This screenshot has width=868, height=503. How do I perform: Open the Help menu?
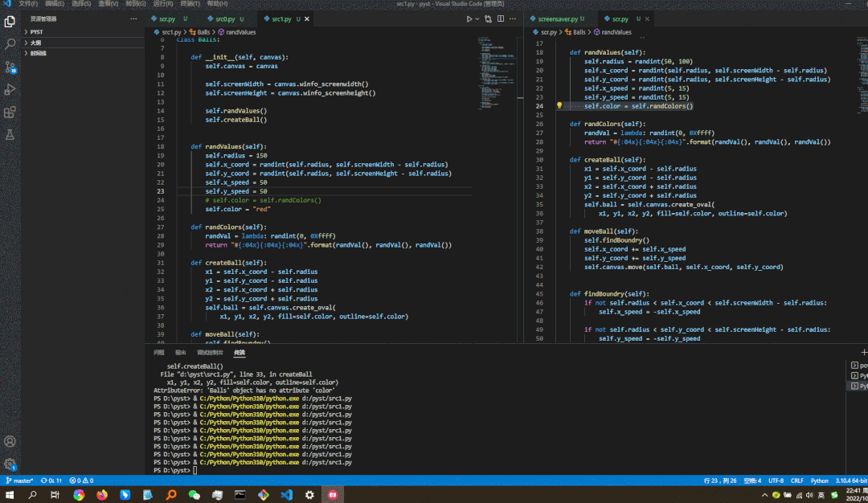pos(217,3)
